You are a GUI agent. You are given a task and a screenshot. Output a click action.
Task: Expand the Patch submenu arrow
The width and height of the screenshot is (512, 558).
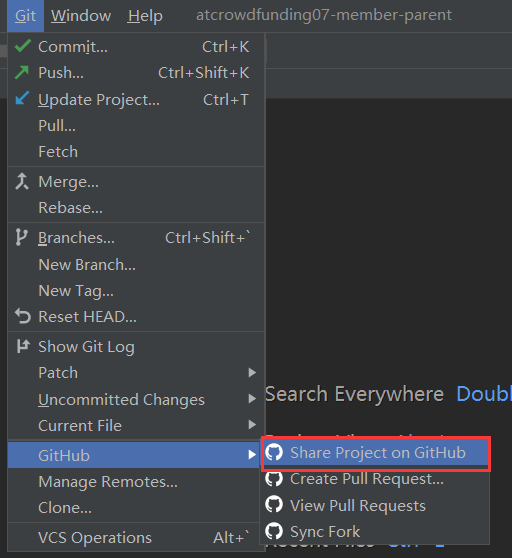click(x=252, y=373)
